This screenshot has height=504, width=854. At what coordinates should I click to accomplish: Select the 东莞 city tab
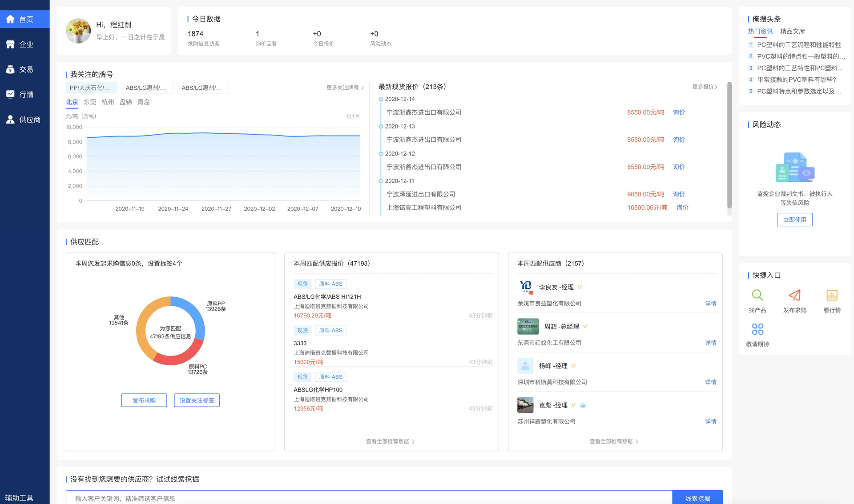point(90,102)
